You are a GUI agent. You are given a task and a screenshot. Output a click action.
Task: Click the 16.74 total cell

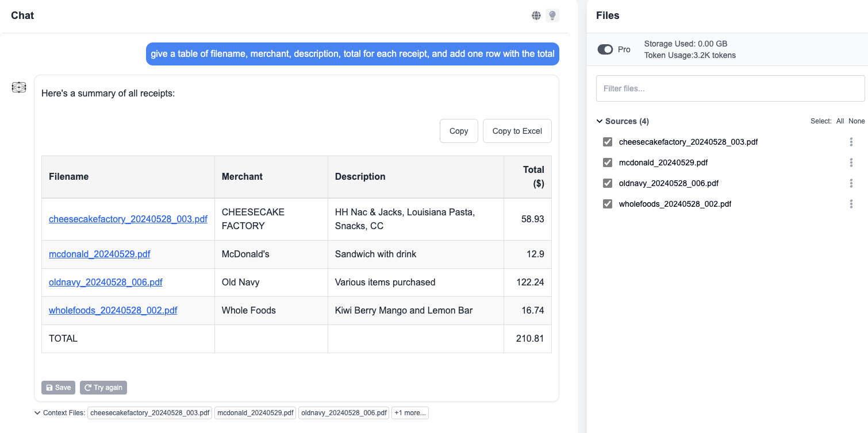click(528, 310)
